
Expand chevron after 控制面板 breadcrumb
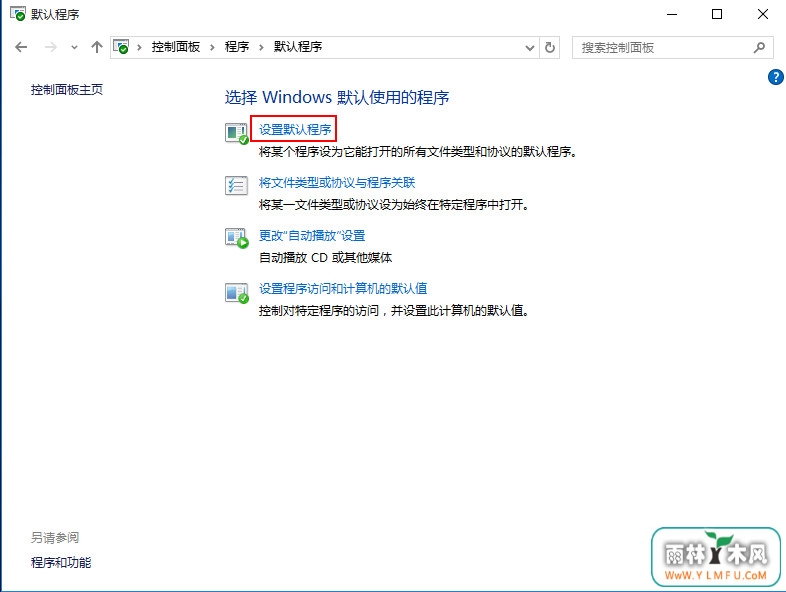pos(213,48)
